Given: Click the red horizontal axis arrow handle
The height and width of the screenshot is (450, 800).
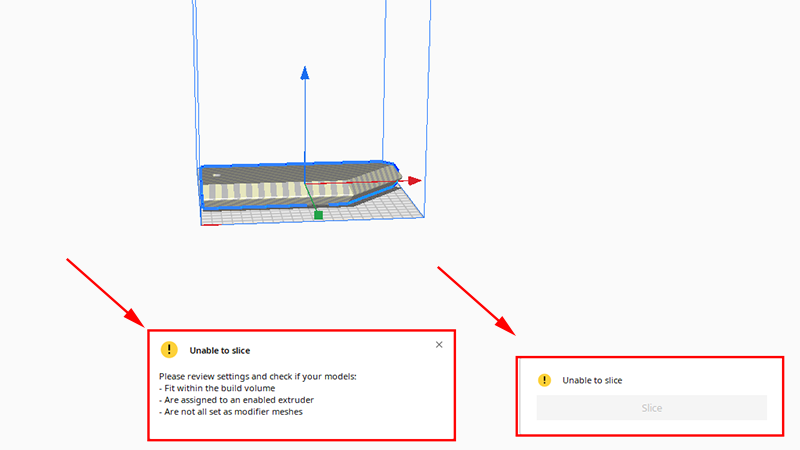Looking at the screenshot, I should pos(415,181).
